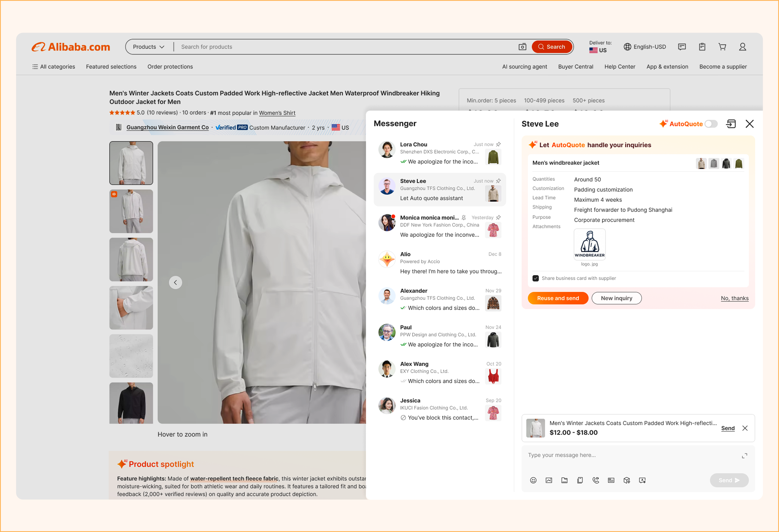Click the No, thanks link

(734, 298)
